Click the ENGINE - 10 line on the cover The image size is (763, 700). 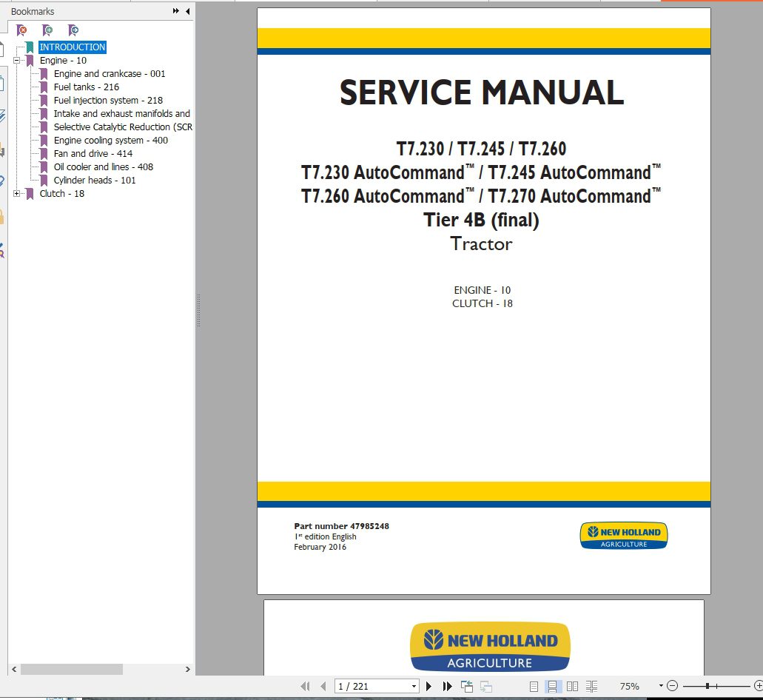(483, 290)
